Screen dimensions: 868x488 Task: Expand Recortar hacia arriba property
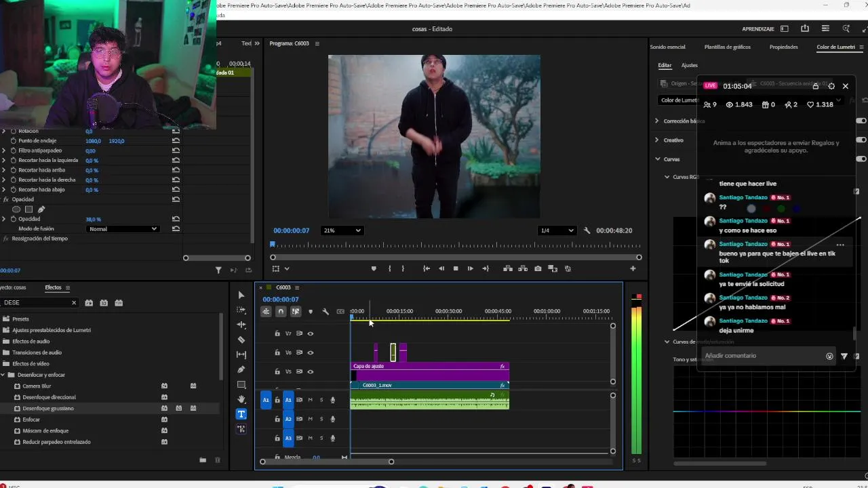(3, 170)
